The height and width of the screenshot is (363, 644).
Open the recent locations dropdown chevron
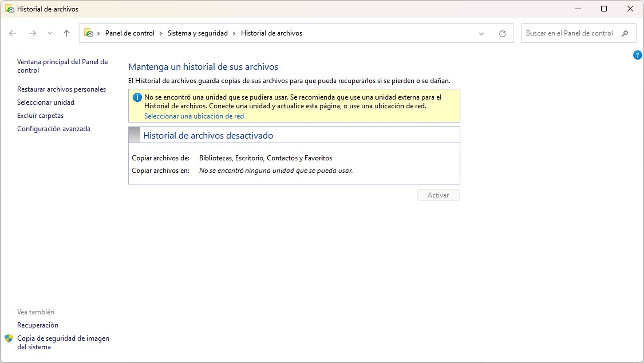[50, 33]
